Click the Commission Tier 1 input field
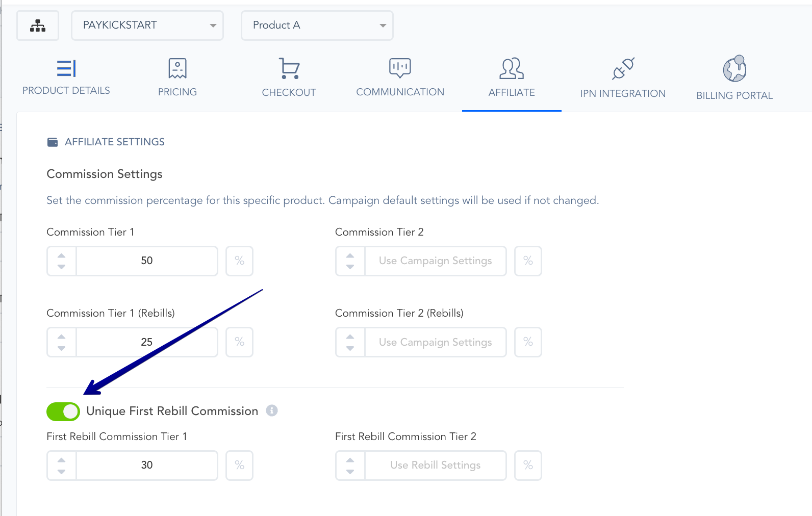812x516 pixels. pos(147,261)
